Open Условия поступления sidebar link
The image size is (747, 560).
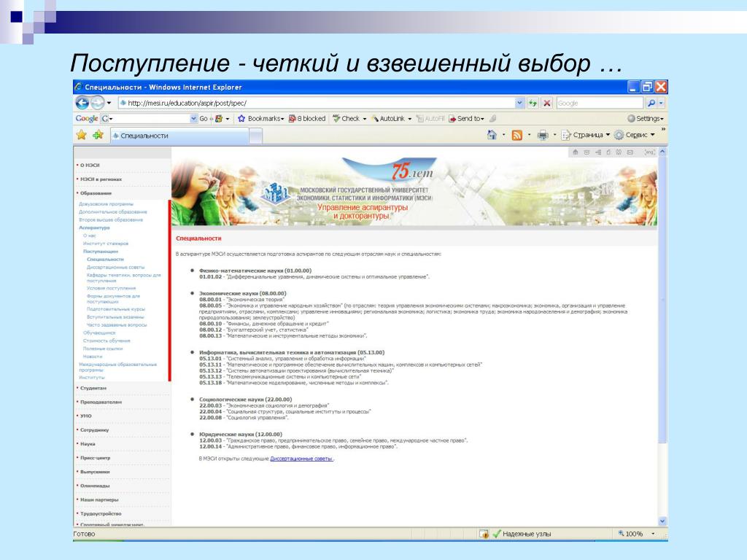pyautogui.click(x=112, y=288)
